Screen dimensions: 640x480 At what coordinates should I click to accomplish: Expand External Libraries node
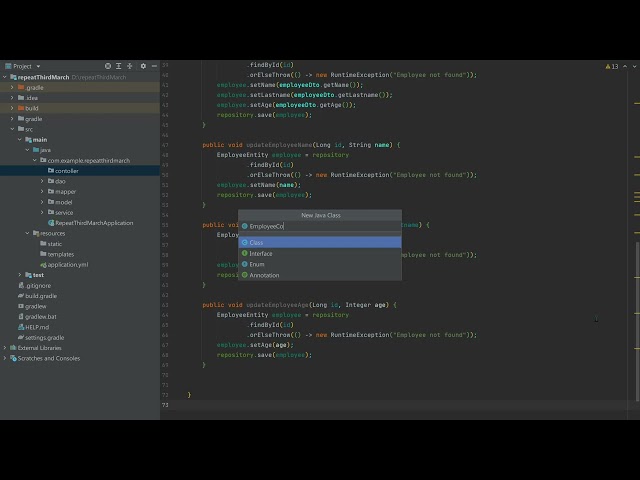5,348
